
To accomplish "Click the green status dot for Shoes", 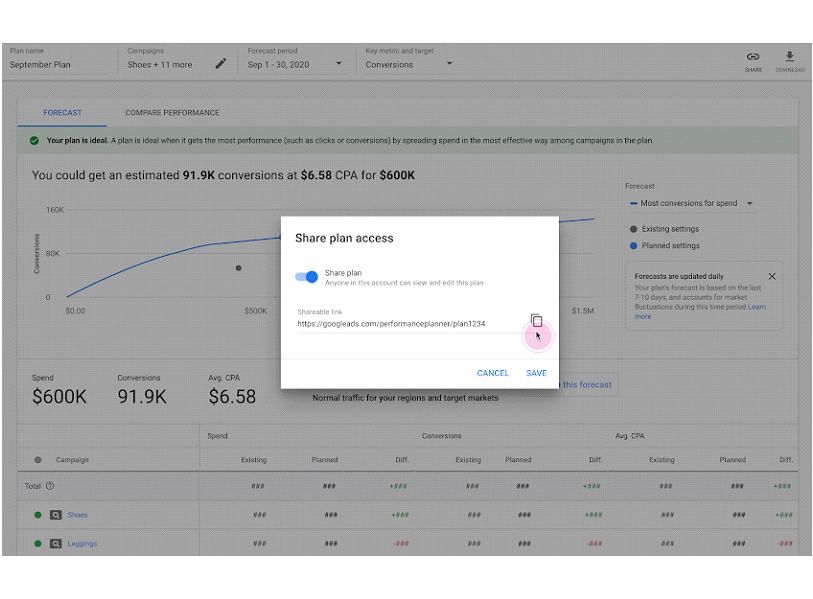I will point(38,515).
